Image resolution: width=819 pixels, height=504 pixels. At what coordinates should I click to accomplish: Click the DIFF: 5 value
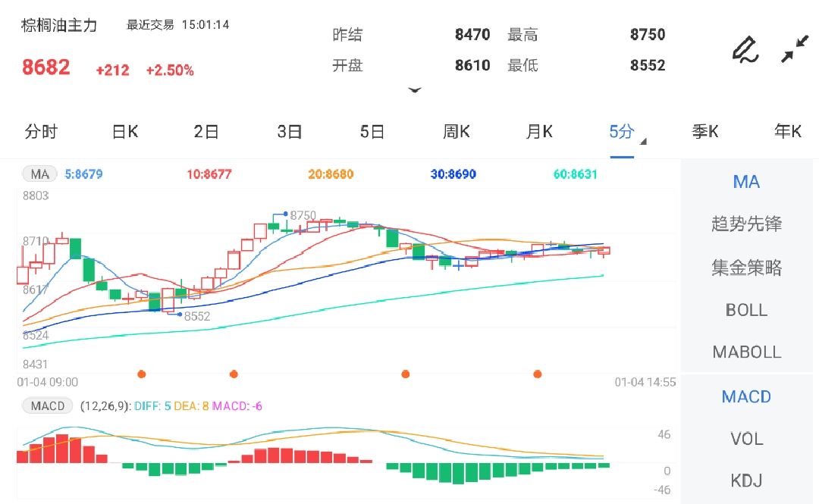152,405
